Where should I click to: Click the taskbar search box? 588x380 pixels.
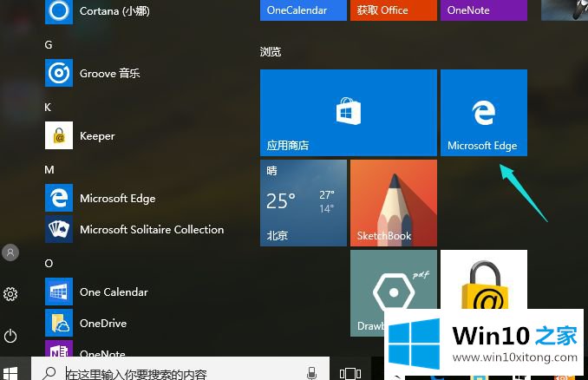[180, 370]
